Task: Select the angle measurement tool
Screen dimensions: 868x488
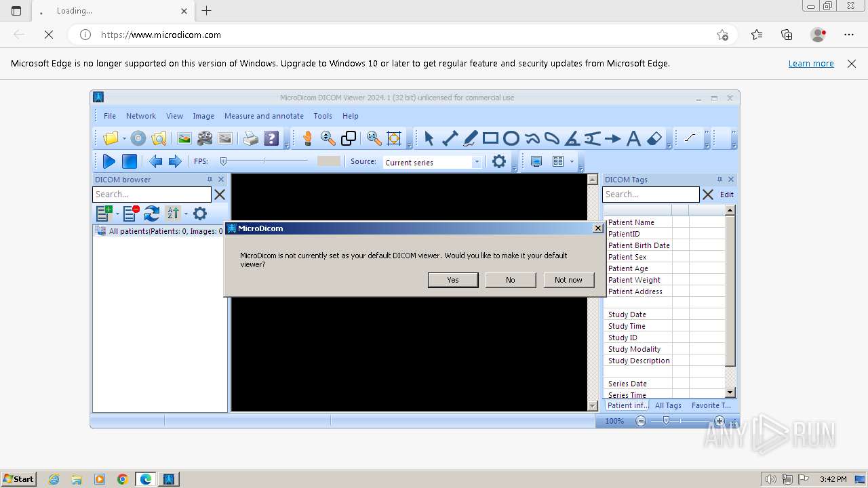Action: coord(572,138)
